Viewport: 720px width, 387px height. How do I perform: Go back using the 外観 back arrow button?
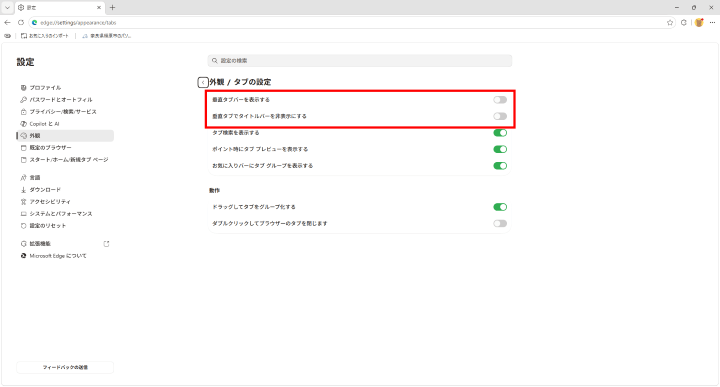click(203, 82)
